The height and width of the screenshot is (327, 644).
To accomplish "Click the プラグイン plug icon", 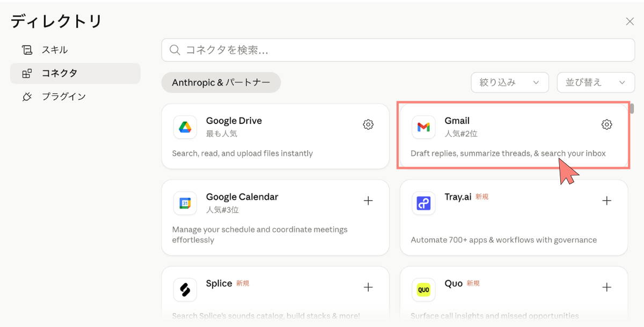I will pyautogui.click(x=27, y=97).
